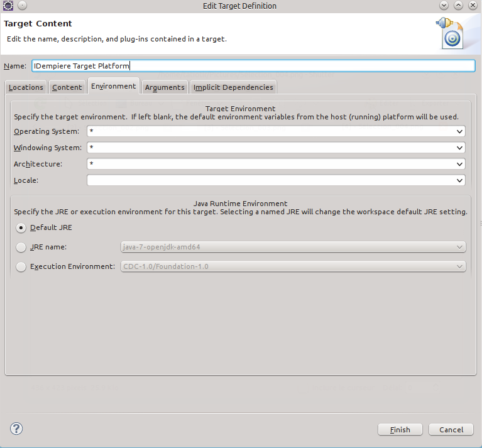Open the Content tab
This screenshot has height=448, width=482.
[67, 87]
